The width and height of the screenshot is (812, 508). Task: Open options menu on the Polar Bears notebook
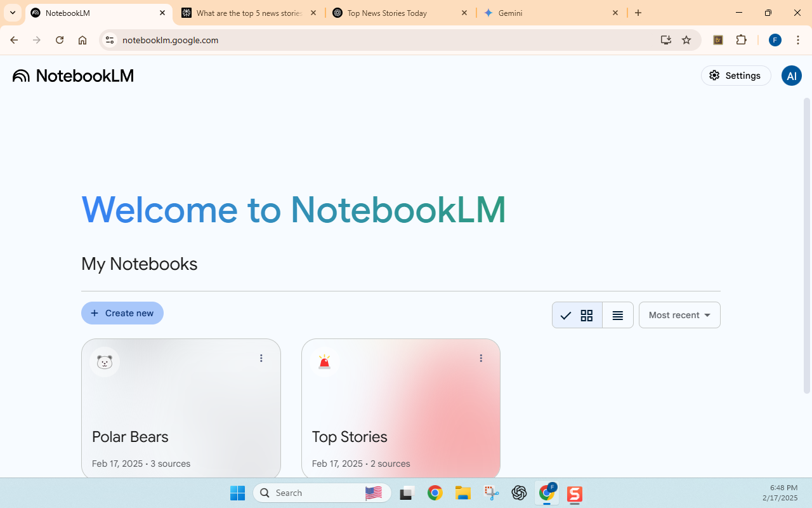(261, 358)
